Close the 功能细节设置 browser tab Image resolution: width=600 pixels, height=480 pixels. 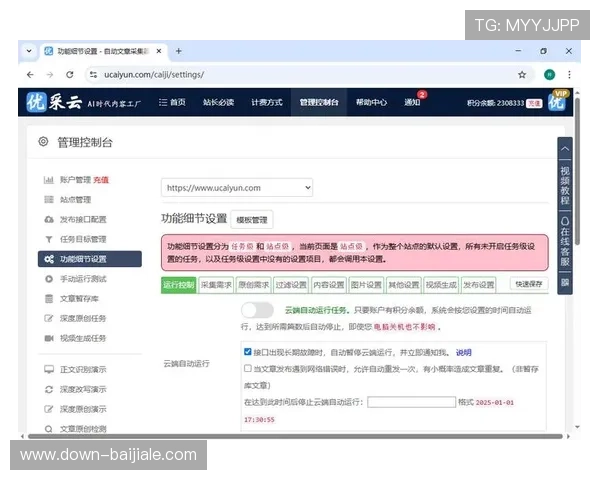[159, 51]
